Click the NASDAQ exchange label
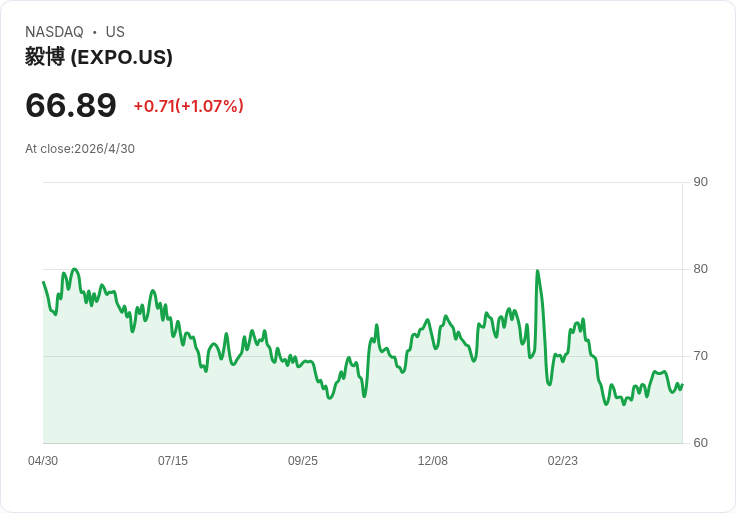The image size is (736, 513). pos(54,32)
